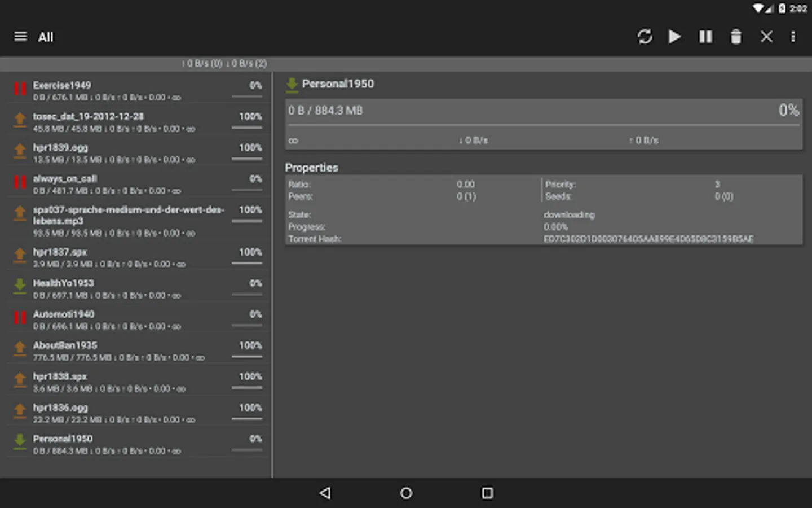
Task: Click paused icon of Automoti1940
Action: [20, 317]
